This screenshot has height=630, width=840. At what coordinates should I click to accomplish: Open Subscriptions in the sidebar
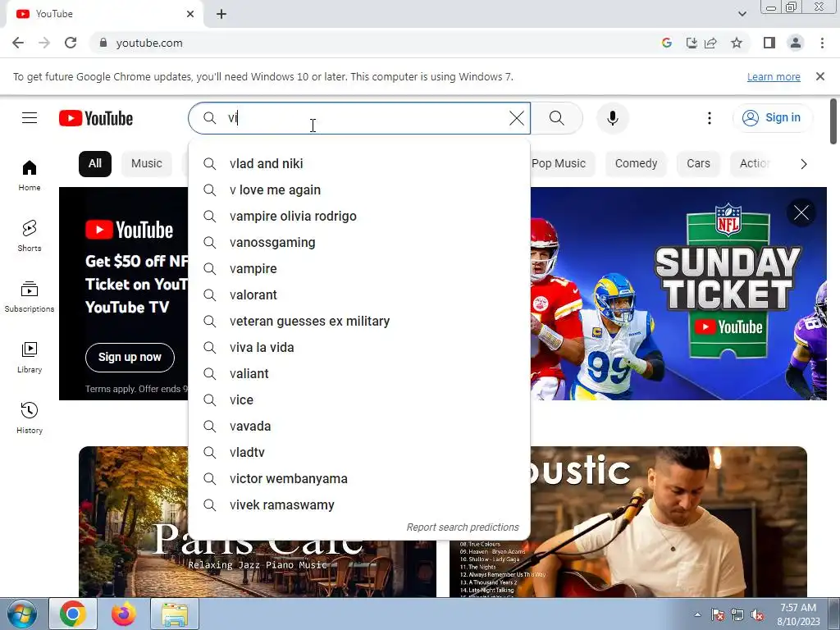coord(30,296)
